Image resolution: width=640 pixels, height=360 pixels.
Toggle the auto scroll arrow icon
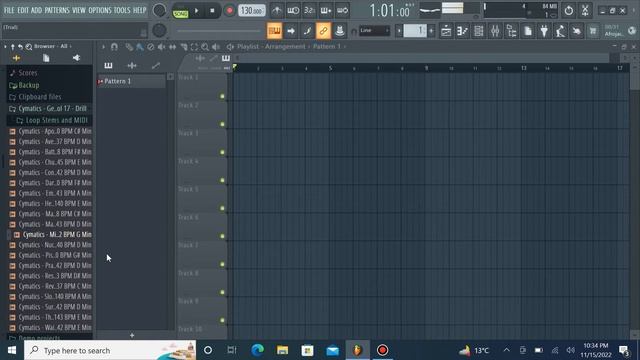(291, 31)
